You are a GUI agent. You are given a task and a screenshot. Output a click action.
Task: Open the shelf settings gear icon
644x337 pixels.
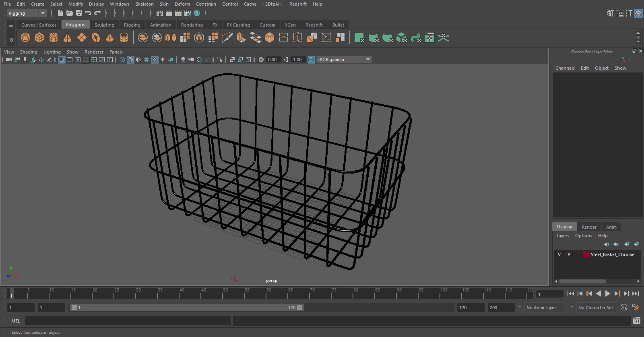11,40
